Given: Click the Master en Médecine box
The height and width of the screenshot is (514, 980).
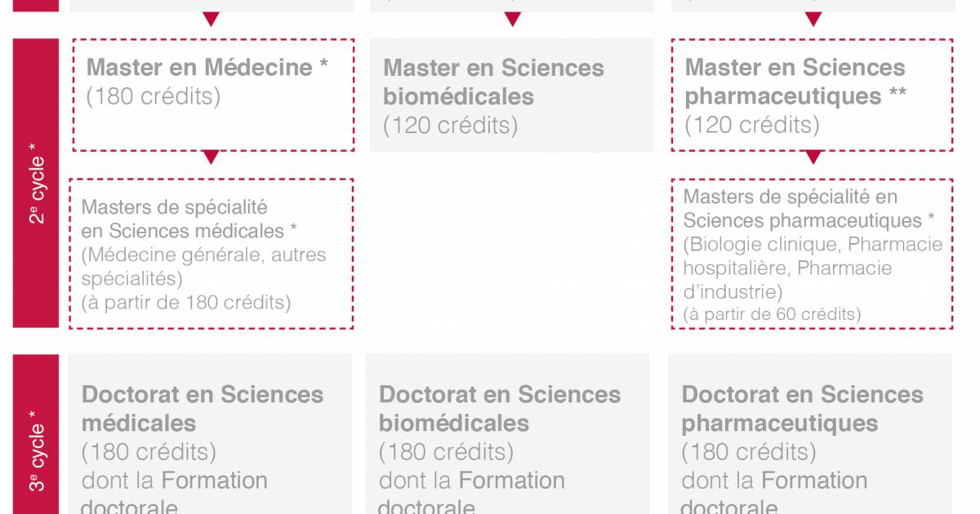Looking at the screenshot, I should pos(212,95).
